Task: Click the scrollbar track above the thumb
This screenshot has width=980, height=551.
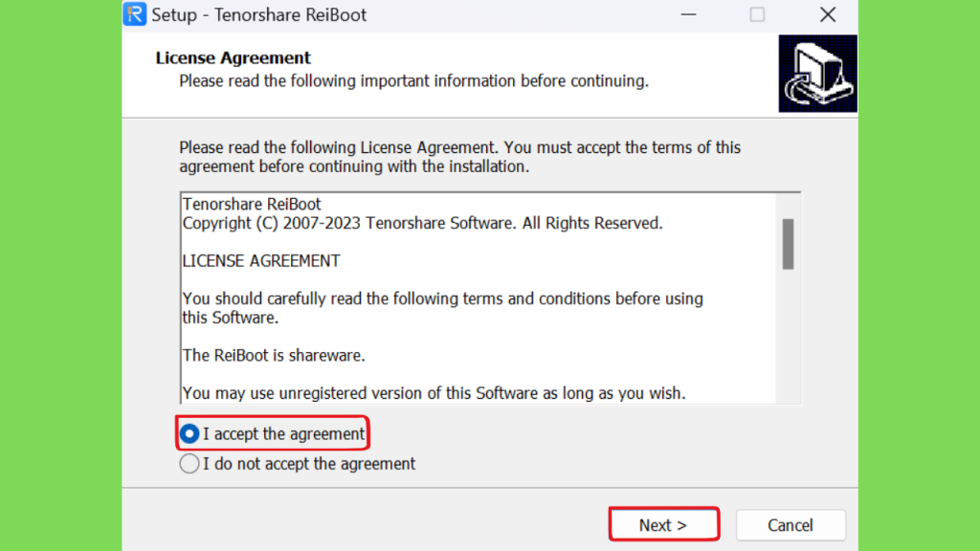Action: 789,207
